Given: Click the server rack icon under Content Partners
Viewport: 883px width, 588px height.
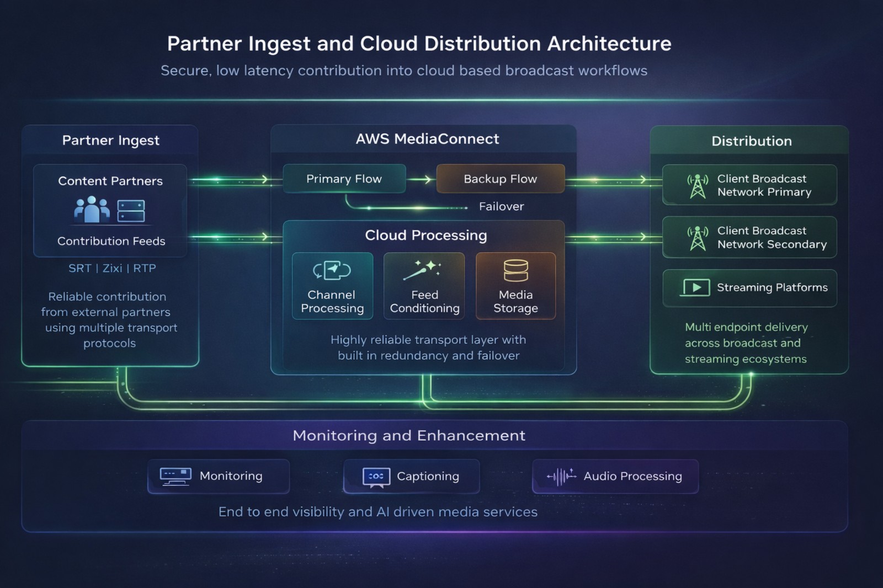Looking at the screenshot, I should (131, 211).
